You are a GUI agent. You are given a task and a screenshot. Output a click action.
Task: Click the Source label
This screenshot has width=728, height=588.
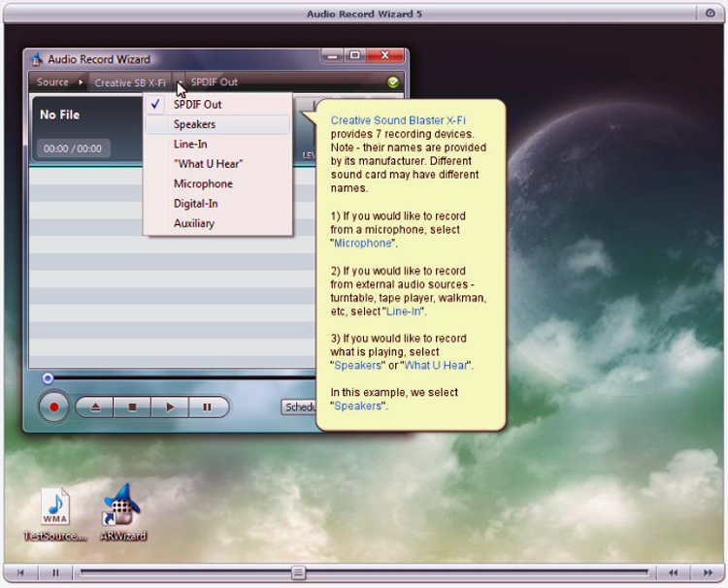(x=52, y=82)
